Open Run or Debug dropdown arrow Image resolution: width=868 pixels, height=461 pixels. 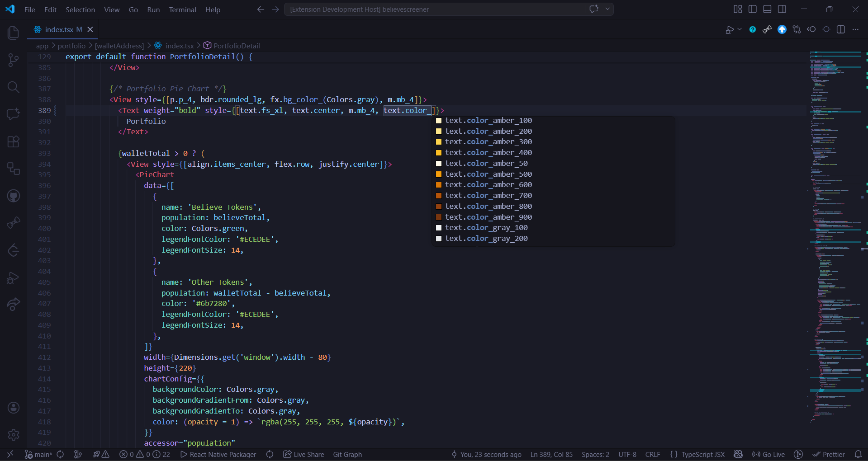click(740, 29)
